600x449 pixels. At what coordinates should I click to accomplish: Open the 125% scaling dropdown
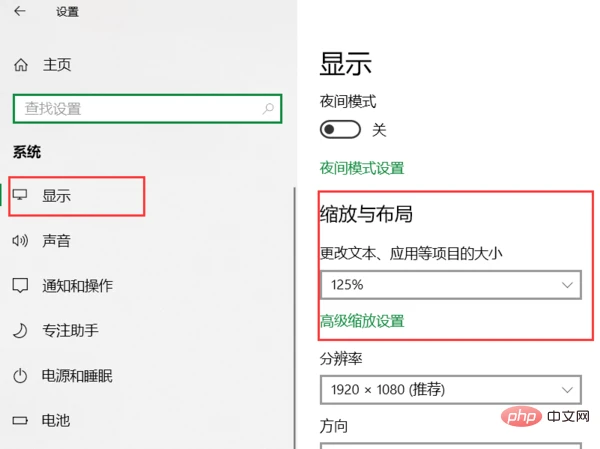(x=451, y=285)
